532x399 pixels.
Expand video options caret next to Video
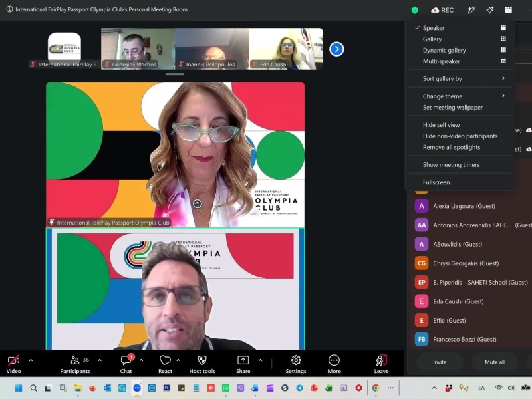click(x=31, y=360)
